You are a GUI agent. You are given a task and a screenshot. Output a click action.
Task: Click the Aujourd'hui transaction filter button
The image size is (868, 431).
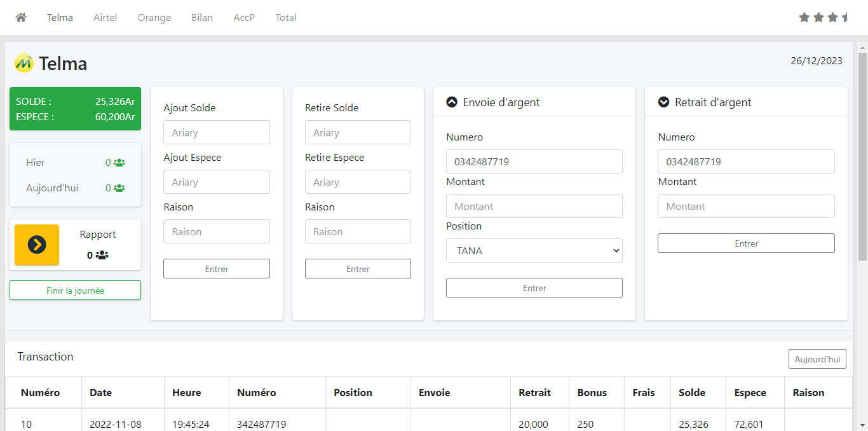(817, 359)
